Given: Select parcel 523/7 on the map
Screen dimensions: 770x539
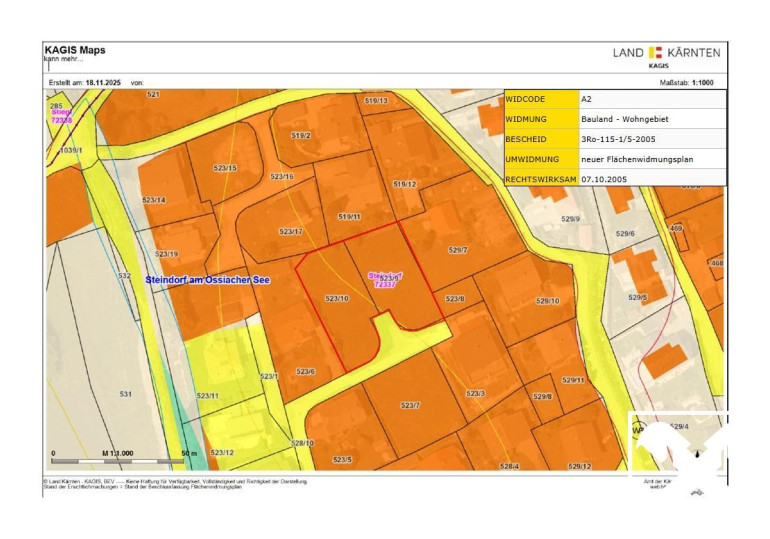Looking at the screenshot, I should [410, 405].
